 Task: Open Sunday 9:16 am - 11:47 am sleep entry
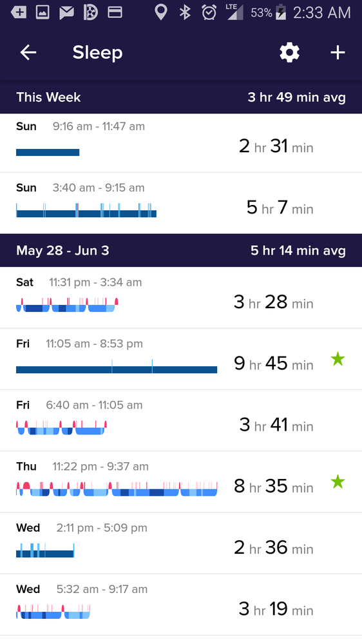tap(181, 142)
